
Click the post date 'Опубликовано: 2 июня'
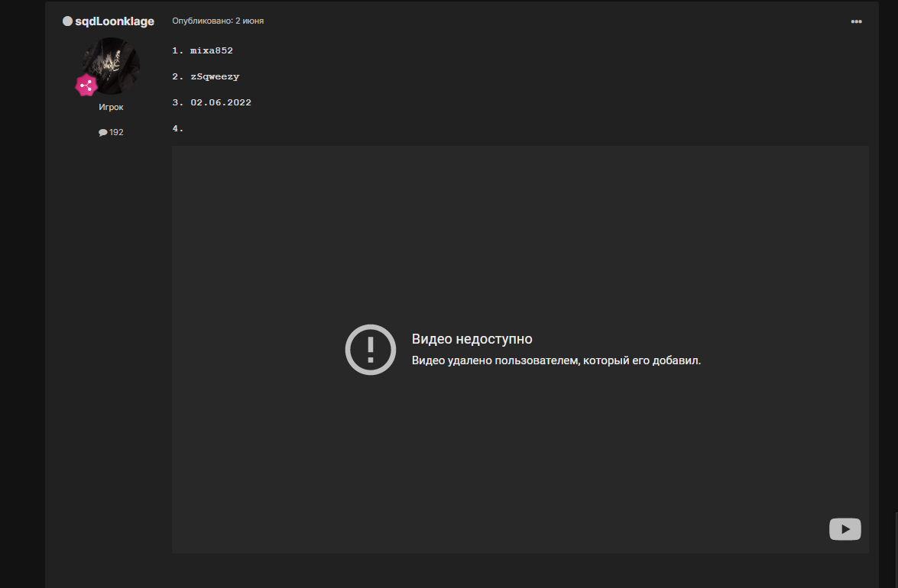tap(218, 21)
